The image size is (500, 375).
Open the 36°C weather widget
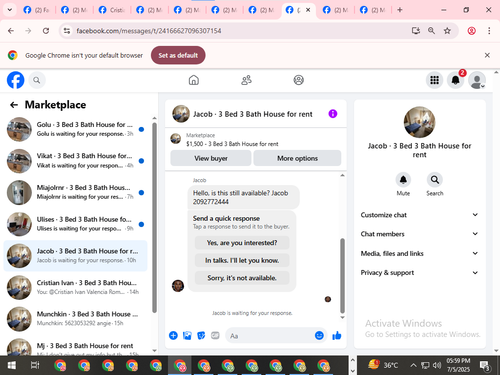pyautogui.click(x=383, y=365)
